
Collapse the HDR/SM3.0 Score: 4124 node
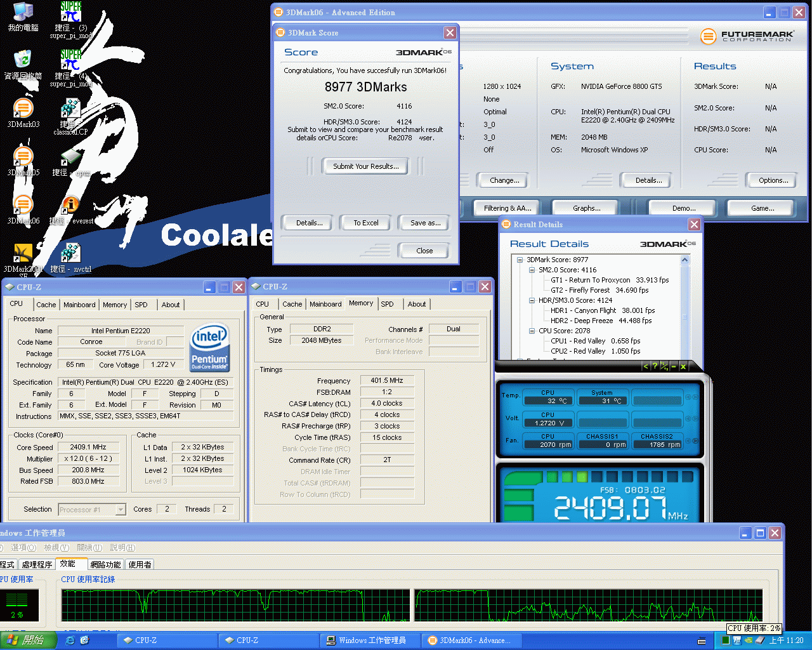(x=532, y=300)
